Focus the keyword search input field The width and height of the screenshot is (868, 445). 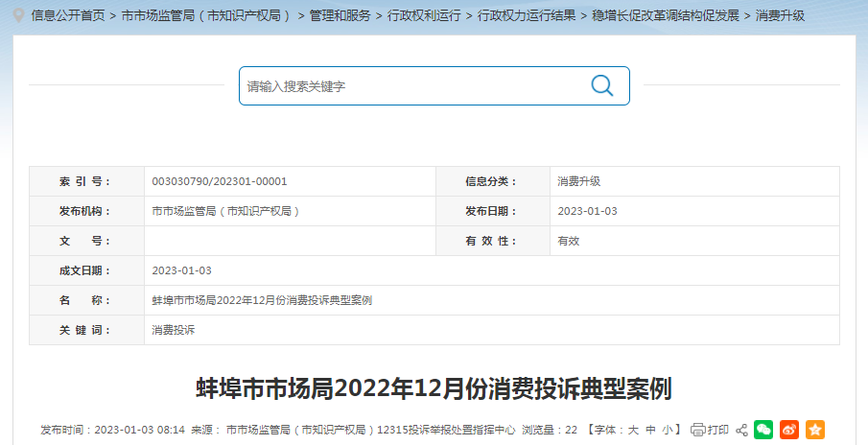click(x=412, y=85)
